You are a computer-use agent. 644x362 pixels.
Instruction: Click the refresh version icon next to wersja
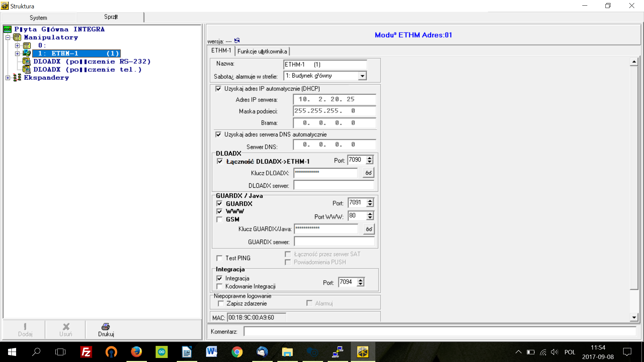[237, 41]
